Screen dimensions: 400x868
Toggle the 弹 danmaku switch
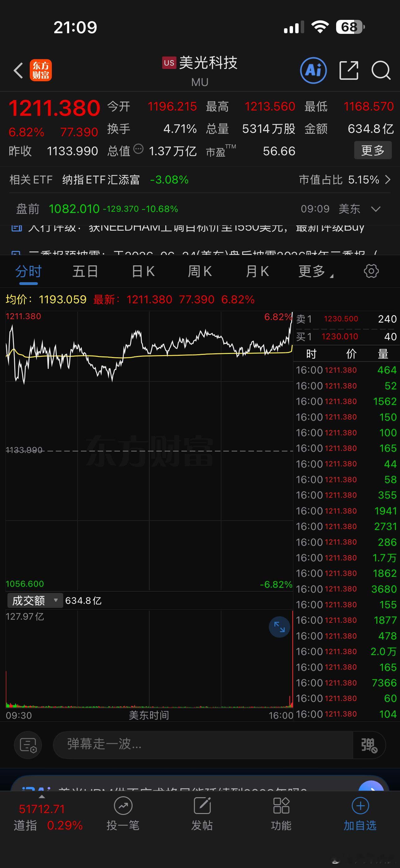point(369,745)
